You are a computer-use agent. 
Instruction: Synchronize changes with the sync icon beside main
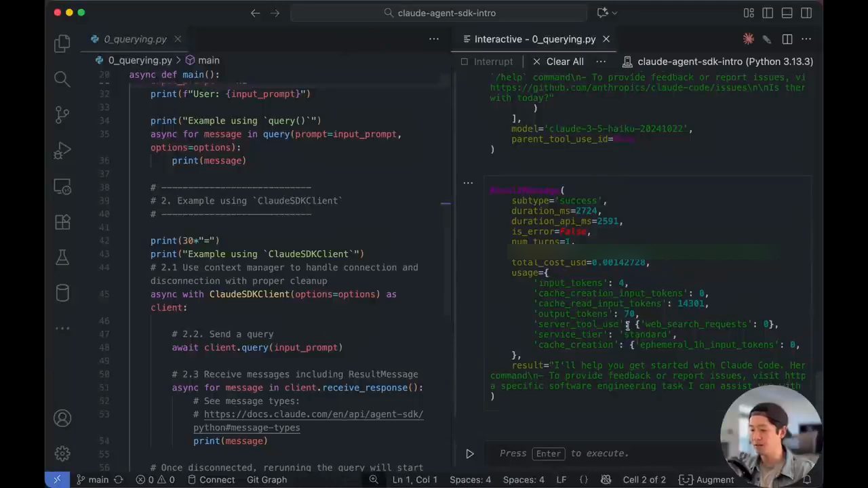[119, 480]
